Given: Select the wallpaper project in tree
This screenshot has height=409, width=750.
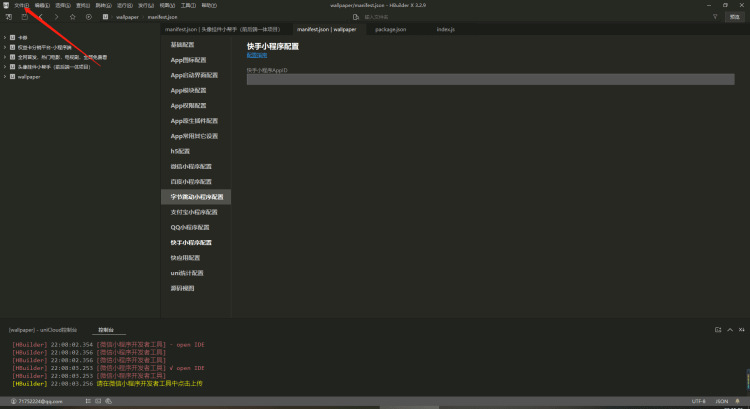Looking at the screenshot, I should click(29, 77).
